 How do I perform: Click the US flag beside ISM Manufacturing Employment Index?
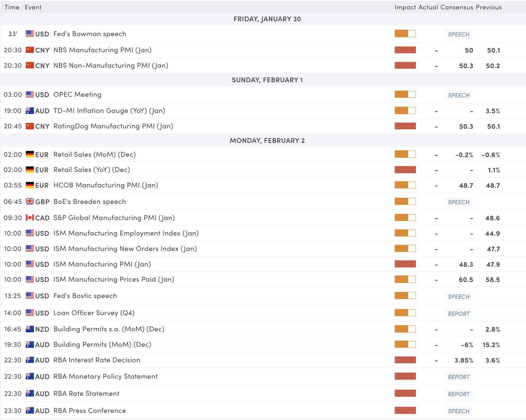pos(30,233)
